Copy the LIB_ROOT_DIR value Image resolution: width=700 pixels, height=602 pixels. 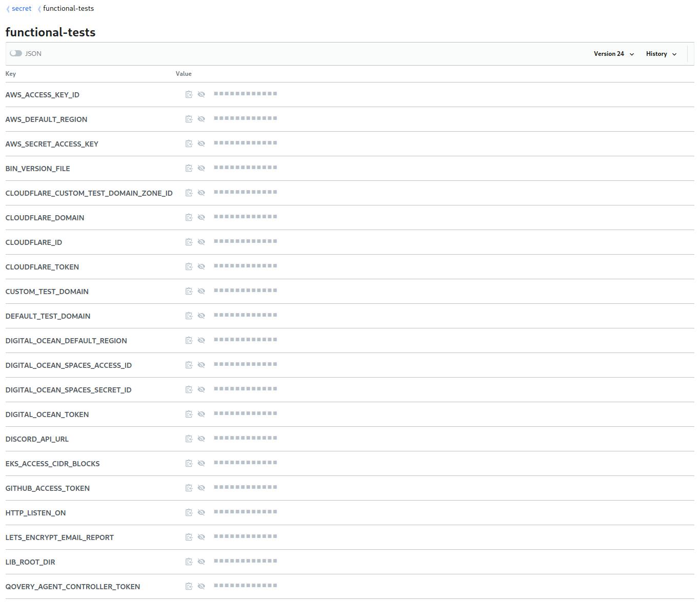coord(189,562)
